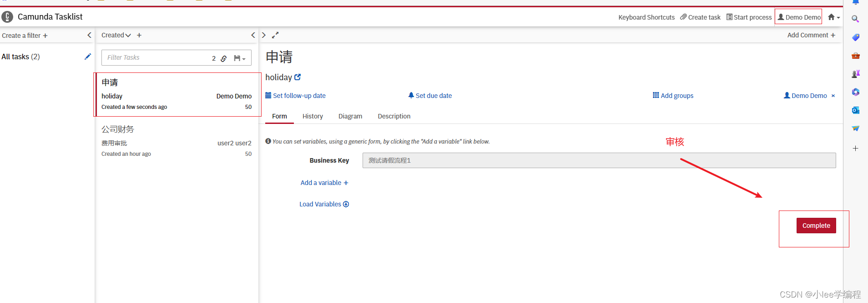This screenshot has height=303, width=868.
Task: Click the Microsoft 365 sidebar icon
Action: [855, 92]
